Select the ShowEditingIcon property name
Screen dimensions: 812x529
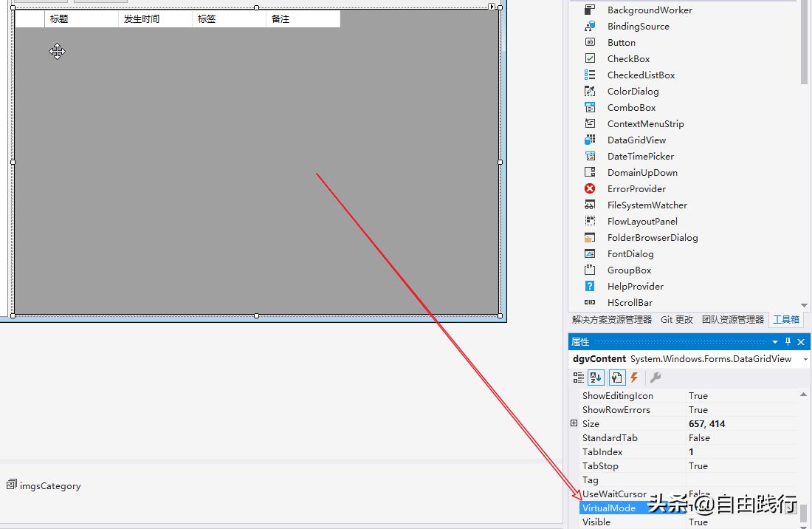[617, 395]
